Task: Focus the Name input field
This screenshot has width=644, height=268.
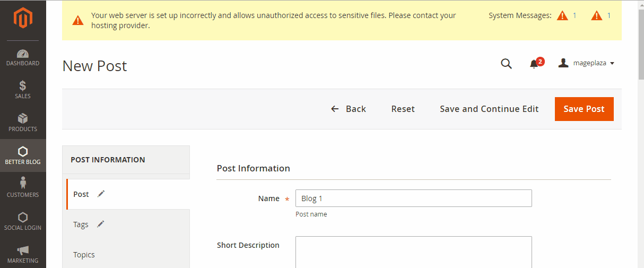Action: (x=413, y=198)
